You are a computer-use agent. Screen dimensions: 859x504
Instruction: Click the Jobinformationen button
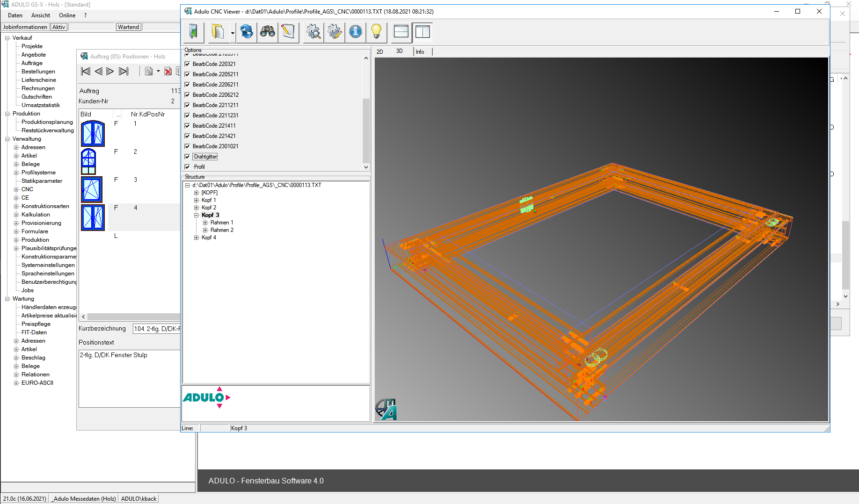click(x=25, y=27)
